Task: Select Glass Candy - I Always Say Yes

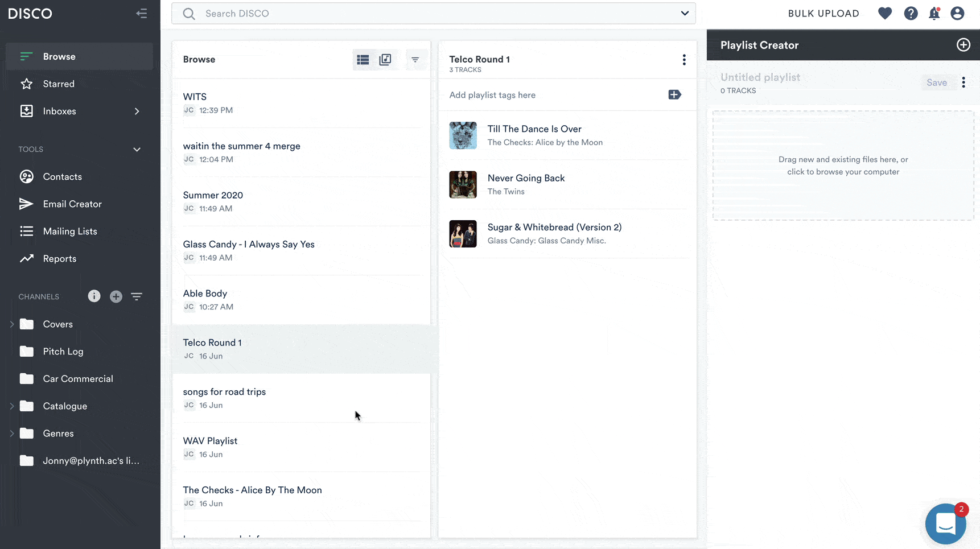Action: pyautogui.click(x=302, y=250)
